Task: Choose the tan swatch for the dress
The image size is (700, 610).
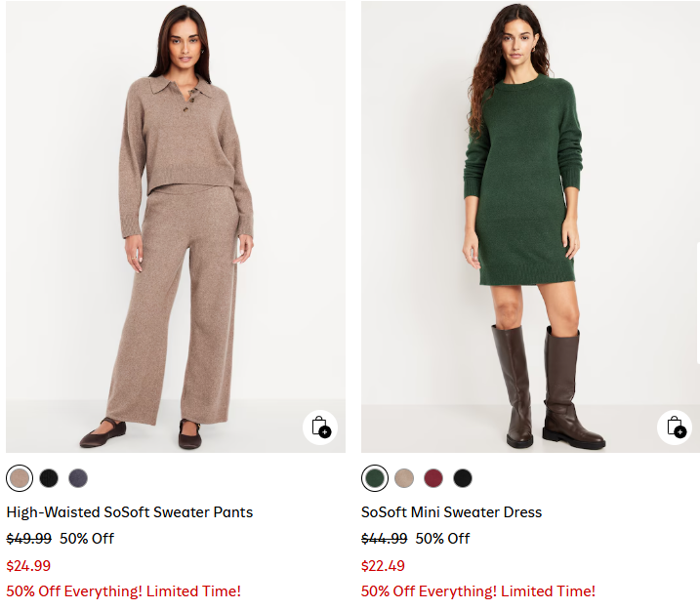Action: 404,478
